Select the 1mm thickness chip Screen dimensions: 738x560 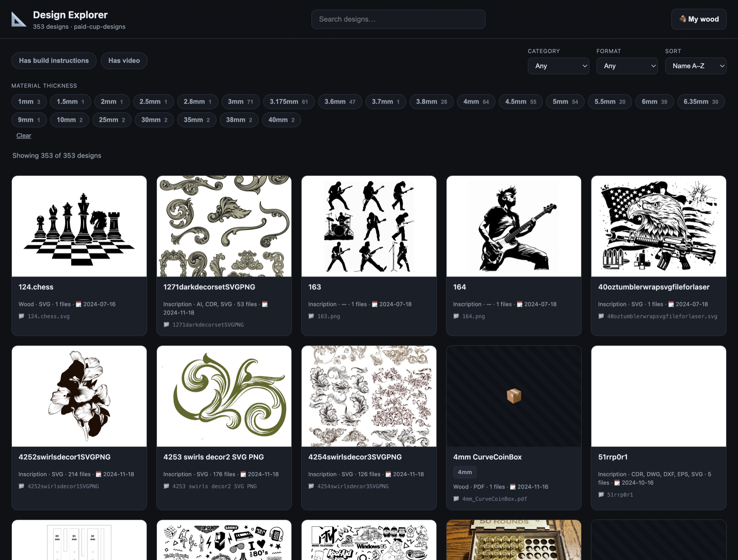click(29, 102)
